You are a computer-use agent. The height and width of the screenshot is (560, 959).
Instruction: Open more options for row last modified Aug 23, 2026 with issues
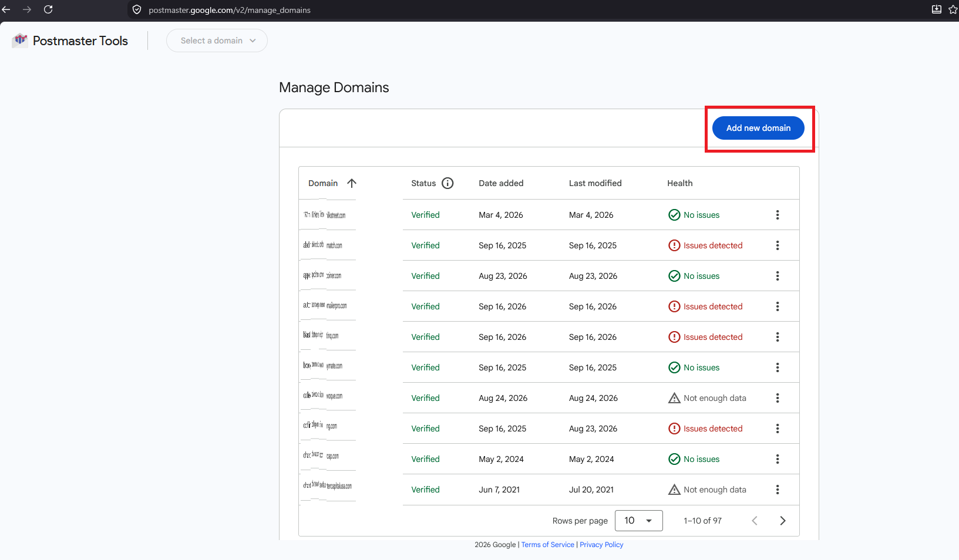(778, 429)
